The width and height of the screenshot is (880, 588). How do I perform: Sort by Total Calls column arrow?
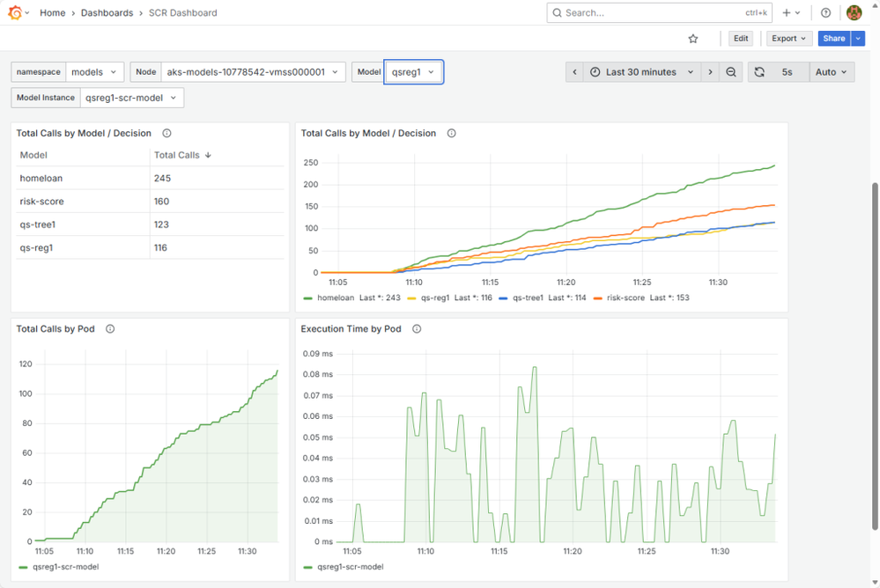point(208,156)
